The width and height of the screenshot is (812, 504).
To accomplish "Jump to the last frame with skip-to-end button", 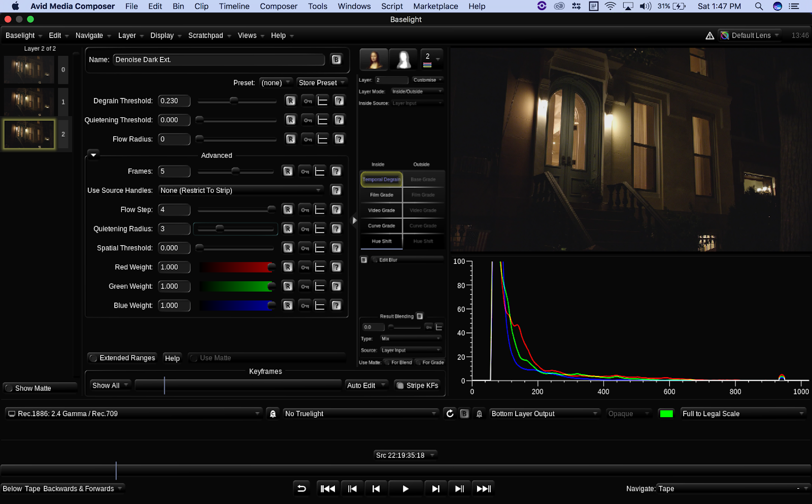I will [x=484, y=489].
